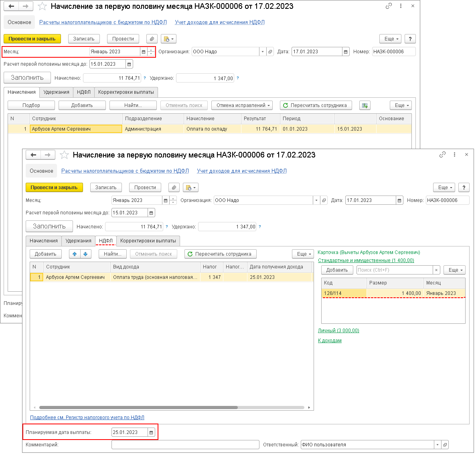The height and width of the screenshot is (454, 476).
Task: Add front document to favorites star
Action: tap(64, 155)
